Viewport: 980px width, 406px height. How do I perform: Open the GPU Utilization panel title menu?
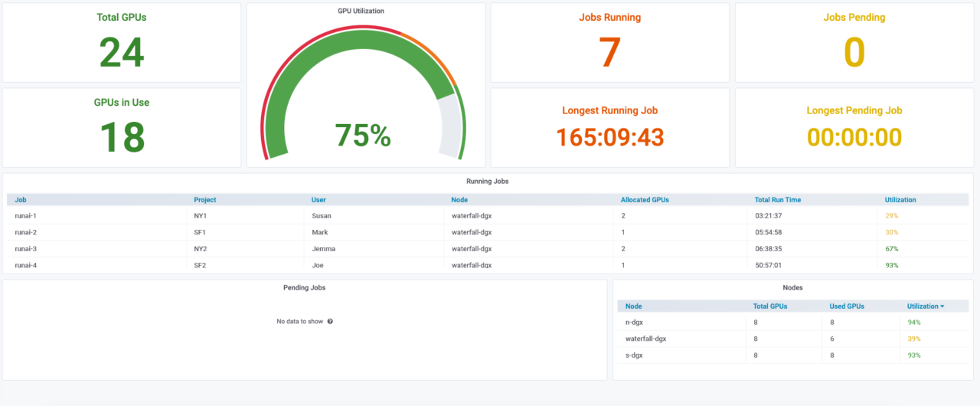361,11
